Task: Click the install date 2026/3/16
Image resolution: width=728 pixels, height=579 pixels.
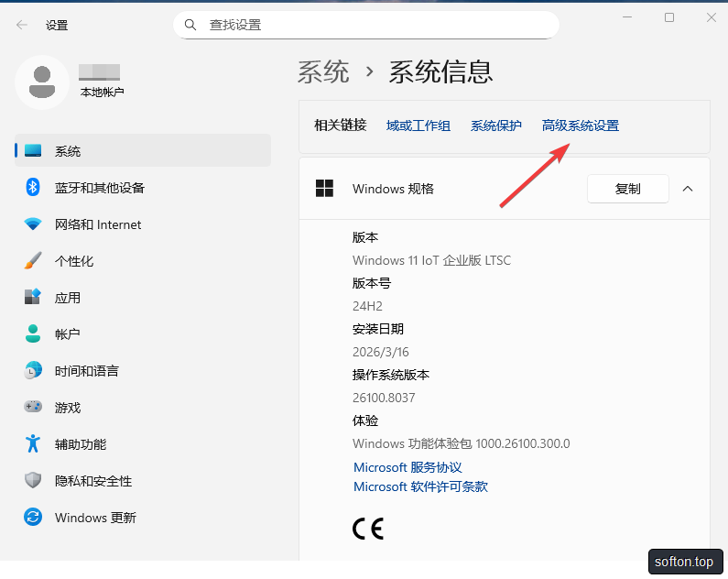Action: pyautogui.click(x=381, y=352)
